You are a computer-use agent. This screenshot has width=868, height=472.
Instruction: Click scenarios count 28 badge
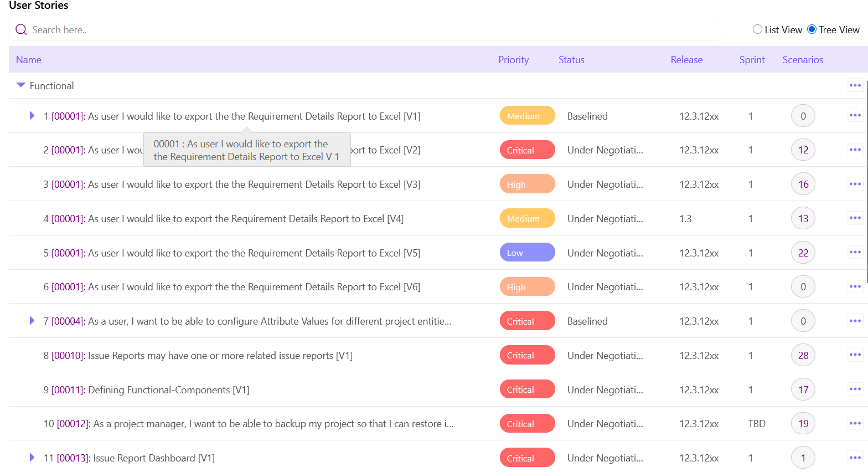tap(803, 356)
